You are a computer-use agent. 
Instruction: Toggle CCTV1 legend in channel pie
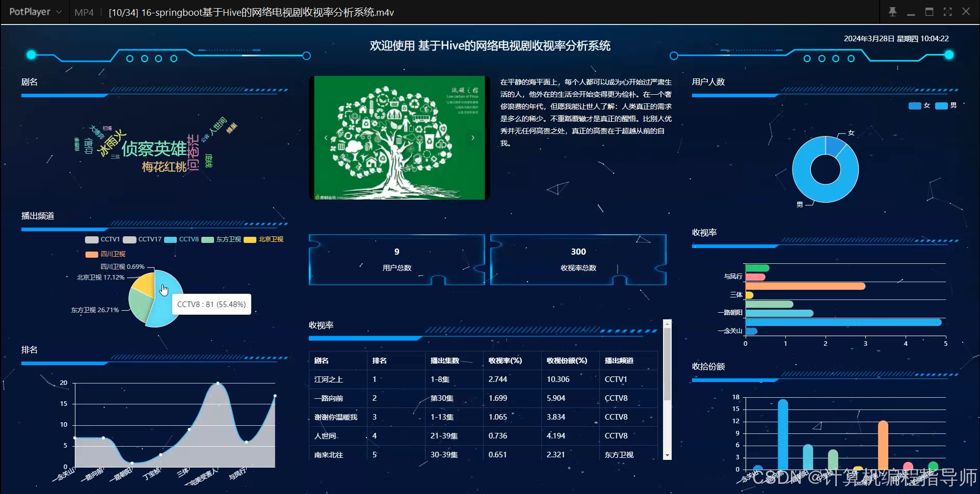102,239
